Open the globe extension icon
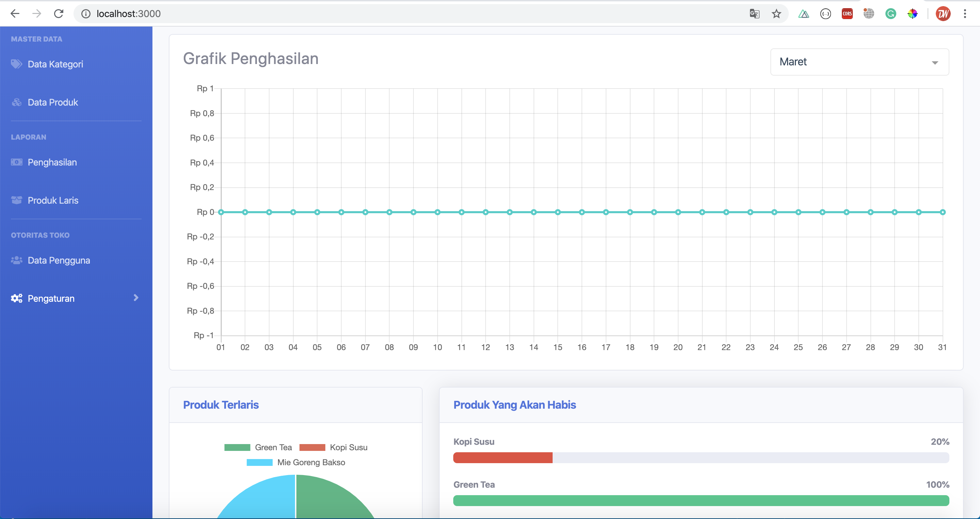This screenshot has height=519, width=980. click(x=869, y=14)
